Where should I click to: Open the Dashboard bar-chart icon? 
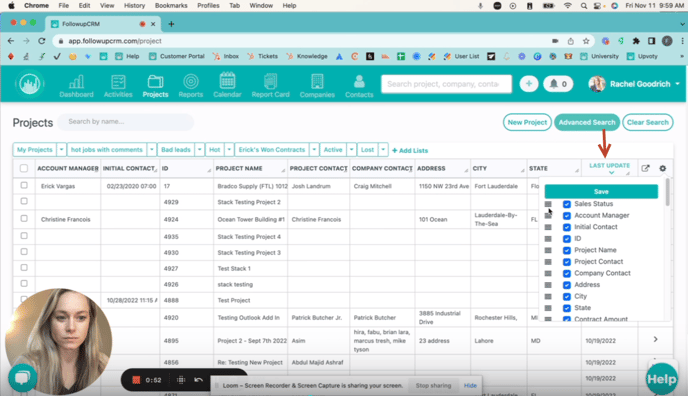(76, 82)
